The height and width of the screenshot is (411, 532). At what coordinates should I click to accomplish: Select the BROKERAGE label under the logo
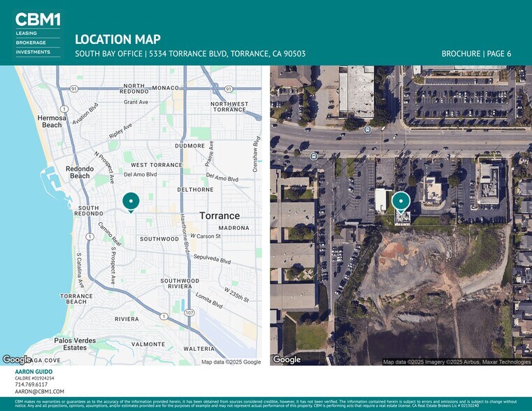click(31, 43)
